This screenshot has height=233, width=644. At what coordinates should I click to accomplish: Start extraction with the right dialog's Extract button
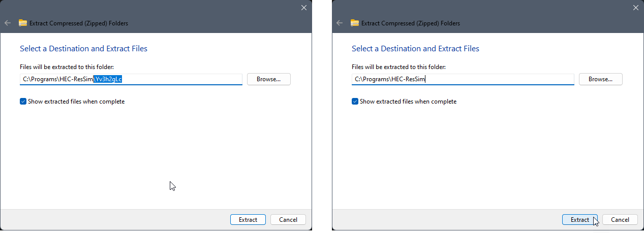click(579, 220)
